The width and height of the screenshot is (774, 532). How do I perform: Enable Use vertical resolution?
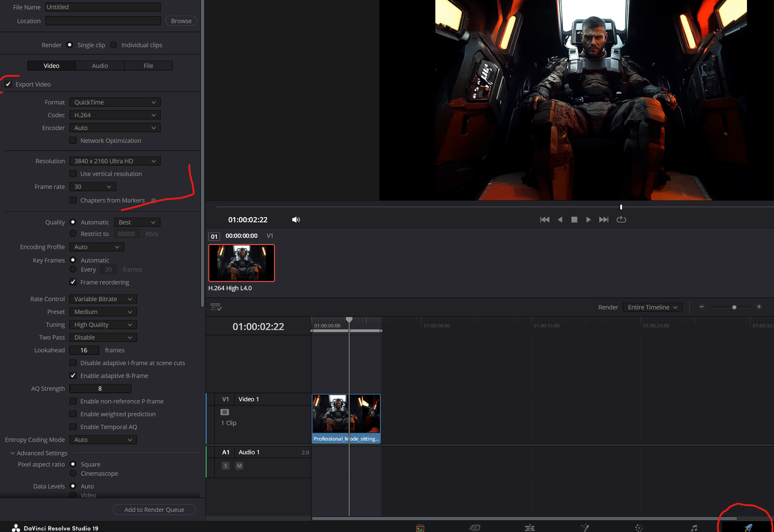click(x=73, y=173)
